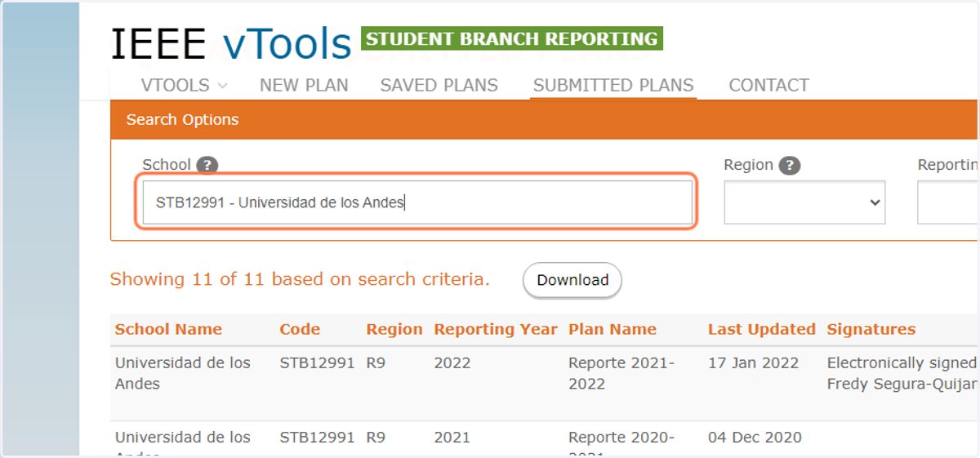980x458 pixels.
Task: Sort by Signatures column header
Action: pos(871,329)
